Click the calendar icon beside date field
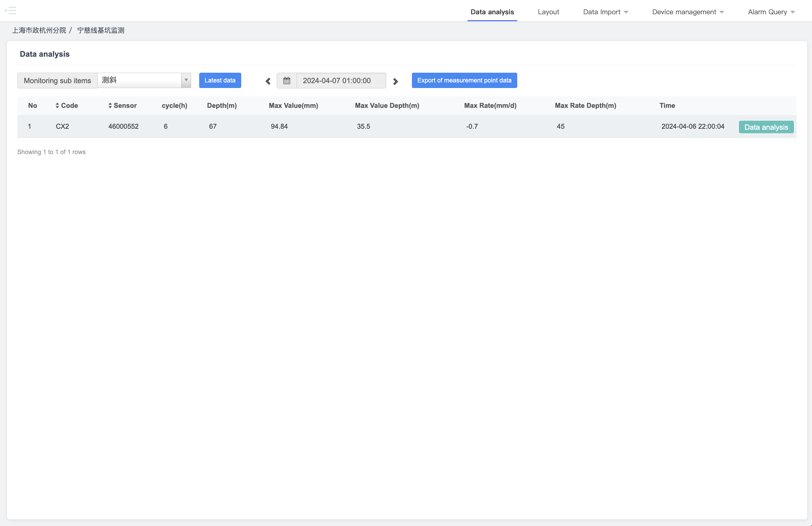812x526 pixels. (286, 81)
